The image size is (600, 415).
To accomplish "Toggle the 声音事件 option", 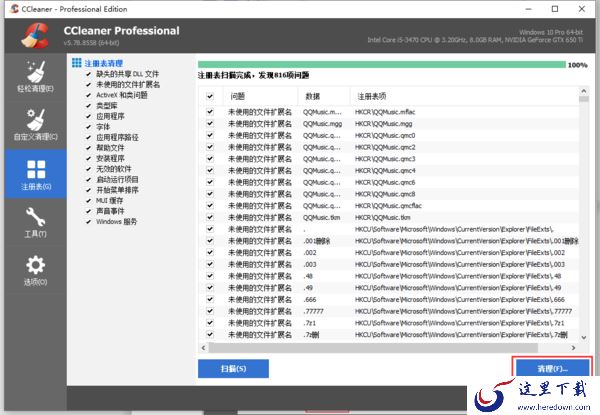I will coord(88,211).
